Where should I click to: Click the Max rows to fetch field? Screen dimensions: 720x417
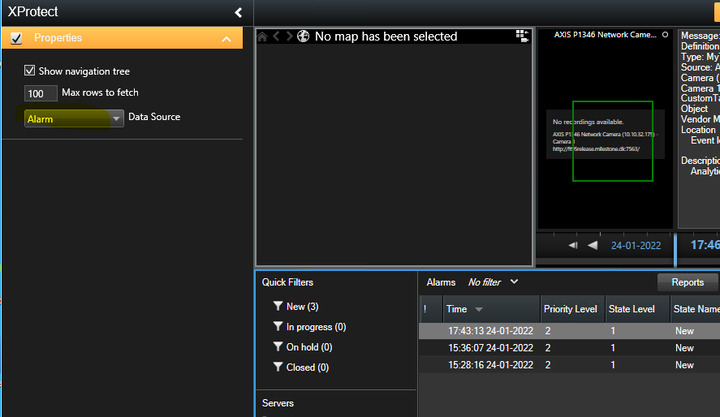41,94
